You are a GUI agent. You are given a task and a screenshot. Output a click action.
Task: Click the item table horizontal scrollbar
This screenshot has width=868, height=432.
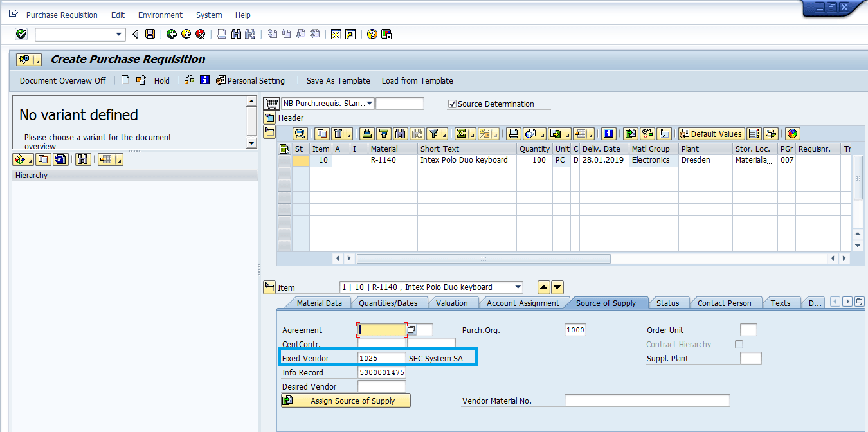tap(484, 258)
